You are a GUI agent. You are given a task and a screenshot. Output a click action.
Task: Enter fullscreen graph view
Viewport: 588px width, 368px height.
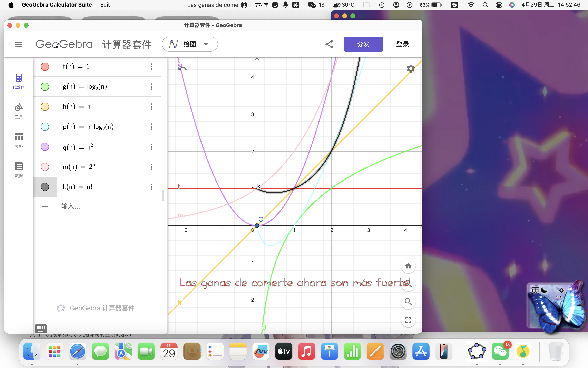coord(408,320)
